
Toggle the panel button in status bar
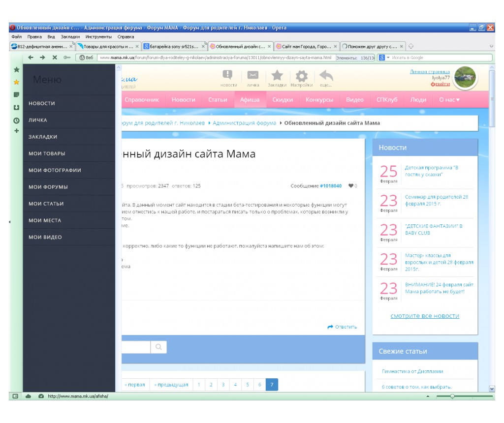pos(15,396)
